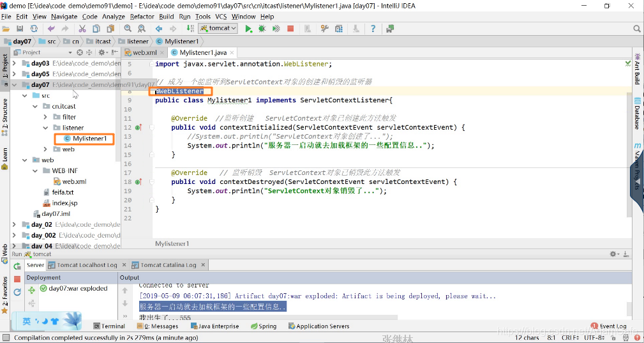Screen dimensions: 644x343
Task: Collapse the WEB-INF folder
Action: tap(35, 171)
